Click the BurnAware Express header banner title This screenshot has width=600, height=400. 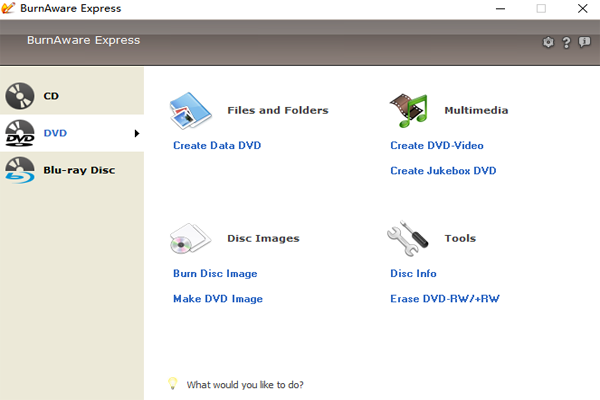[83, 40]
